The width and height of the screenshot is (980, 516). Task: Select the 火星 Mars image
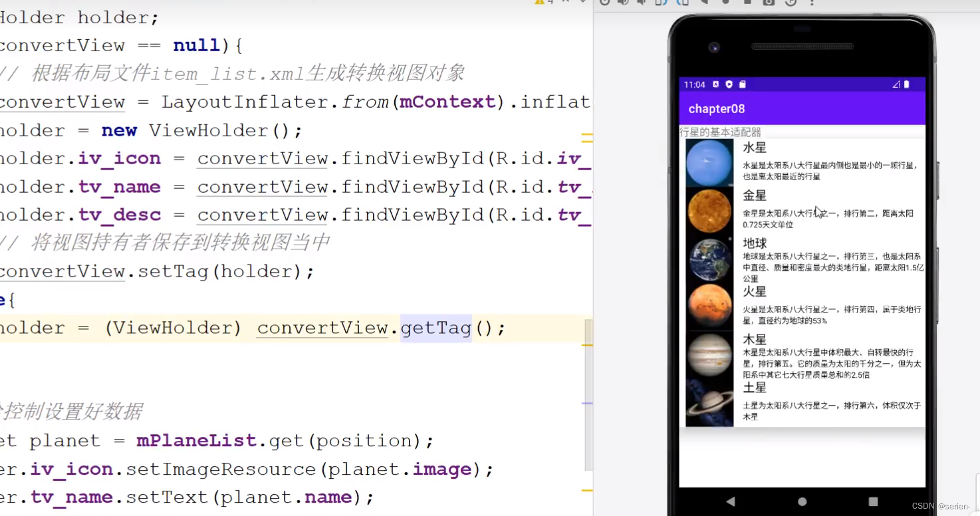709,307
